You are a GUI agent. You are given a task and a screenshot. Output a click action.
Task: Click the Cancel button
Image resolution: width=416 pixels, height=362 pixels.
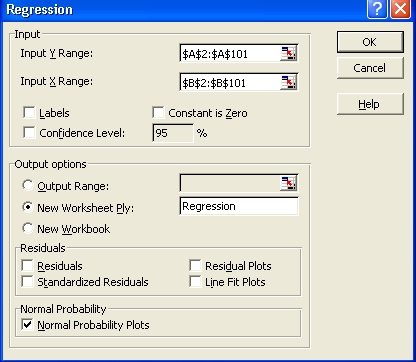coord(370,68)
